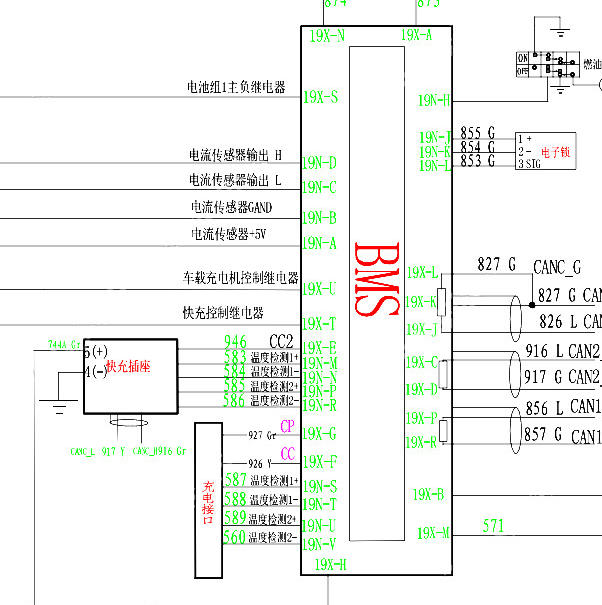Click pin label 19N-H
602x605 pixels.
click(434, 101)
